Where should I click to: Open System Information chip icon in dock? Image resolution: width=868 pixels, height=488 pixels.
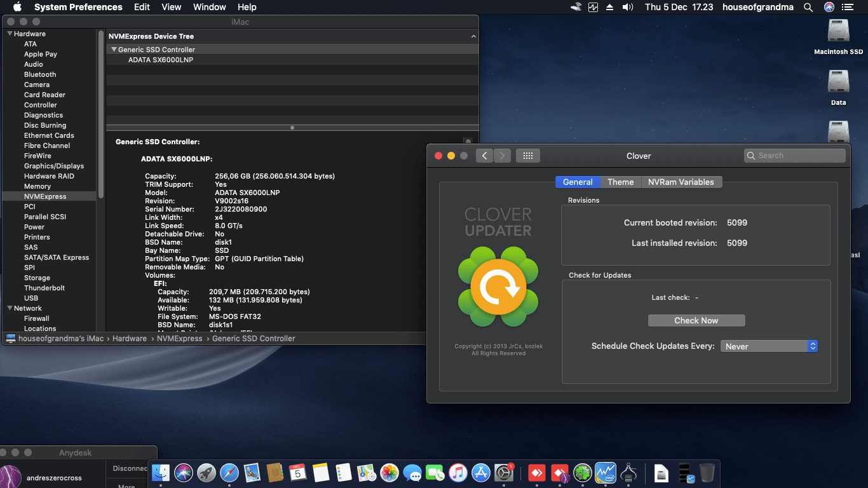628,473
